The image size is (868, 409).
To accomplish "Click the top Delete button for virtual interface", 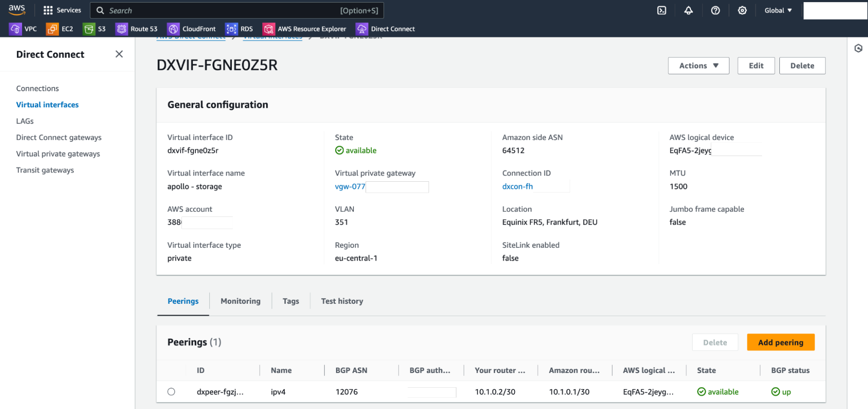I will tap(802, 66).
